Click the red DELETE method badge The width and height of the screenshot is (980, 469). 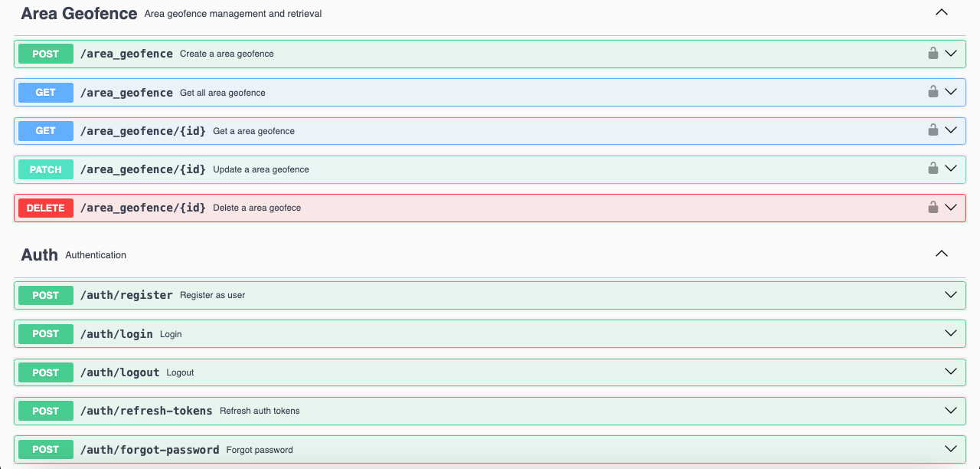(46, 208)
